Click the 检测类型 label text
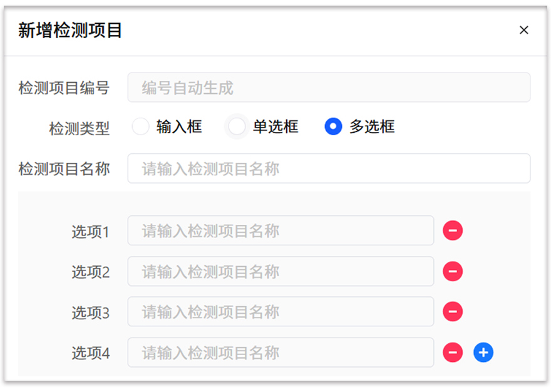The image size is (551, 392). pyautogui.click(x=79, y=129)
